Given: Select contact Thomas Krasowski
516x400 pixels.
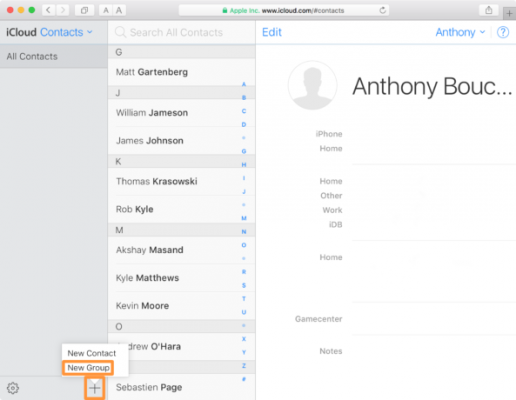Looking at the screenshot, I should click(x=182, y=181).
